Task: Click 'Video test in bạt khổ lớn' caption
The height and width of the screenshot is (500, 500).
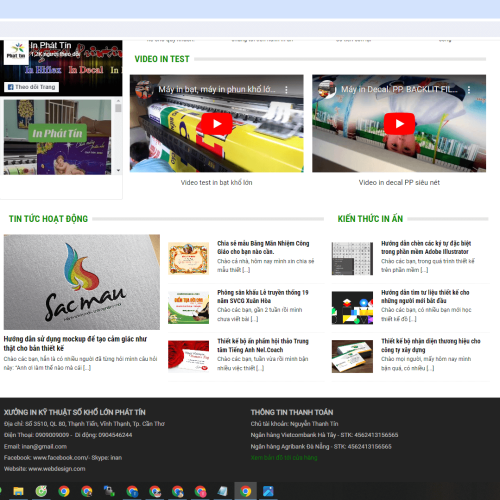Action: tap(217, 182)
